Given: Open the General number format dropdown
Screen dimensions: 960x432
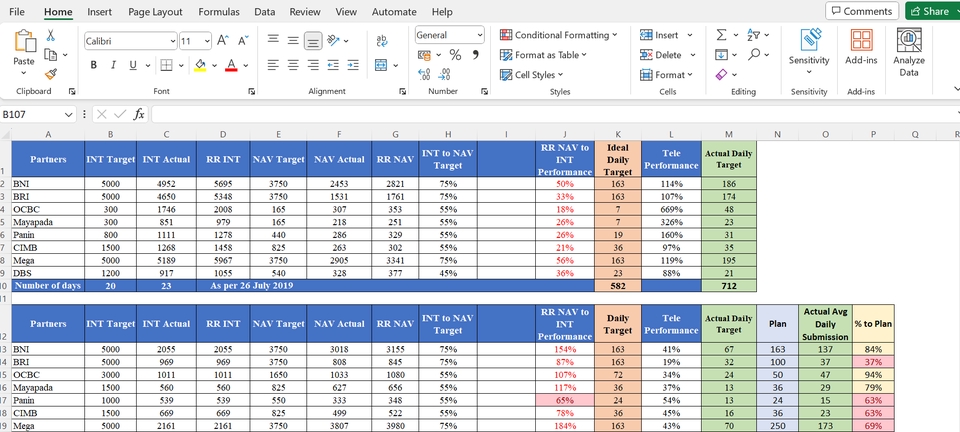Looking at the screenshot, I should [479, 35].
